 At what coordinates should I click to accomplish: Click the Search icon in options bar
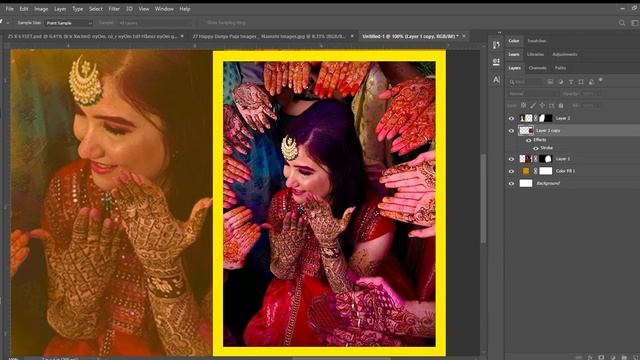pos(622,23)
